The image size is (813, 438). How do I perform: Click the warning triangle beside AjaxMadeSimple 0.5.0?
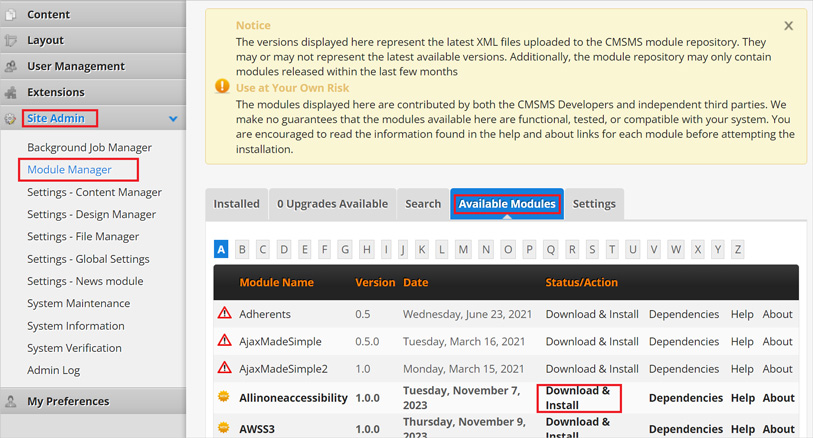225,341
